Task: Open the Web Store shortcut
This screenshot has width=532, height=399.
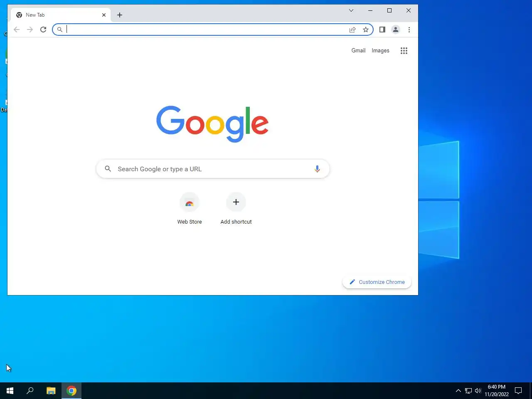Action: point(190,209)
